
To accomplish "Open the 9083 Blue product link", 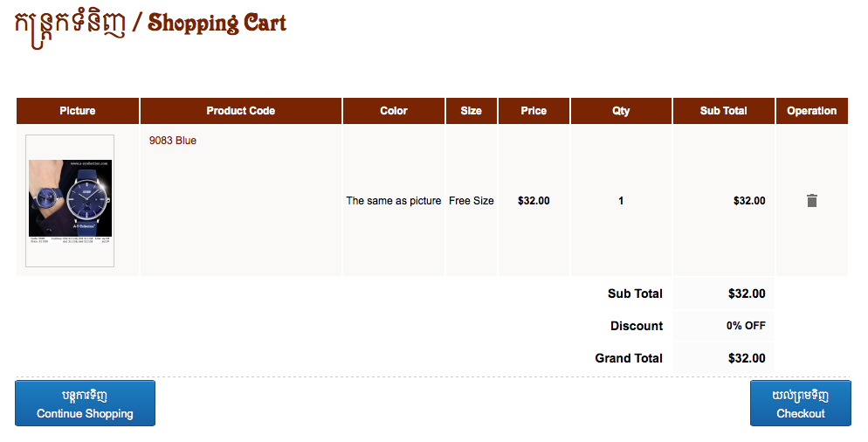I will coord(173,141).
